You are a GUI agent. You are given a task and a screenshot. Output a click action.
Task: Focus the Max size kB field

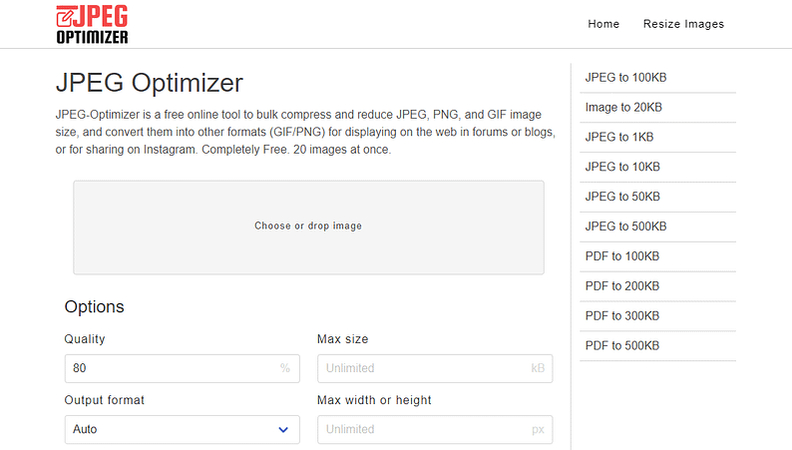[435, 368]
